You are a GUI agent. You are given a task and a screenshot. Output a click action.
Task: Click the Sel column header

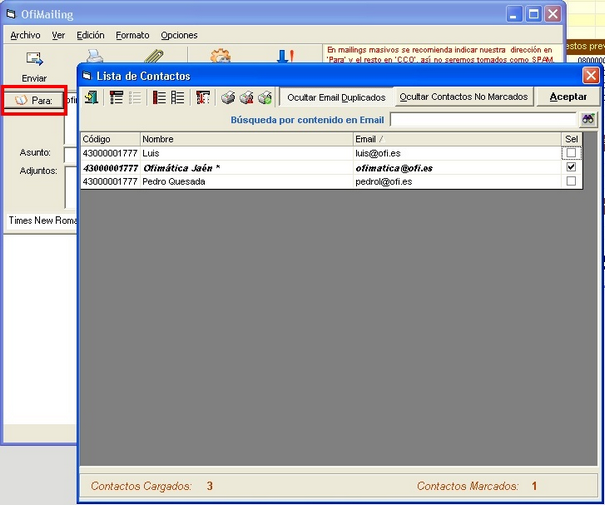pyautogui.click(x=571, y=139)
